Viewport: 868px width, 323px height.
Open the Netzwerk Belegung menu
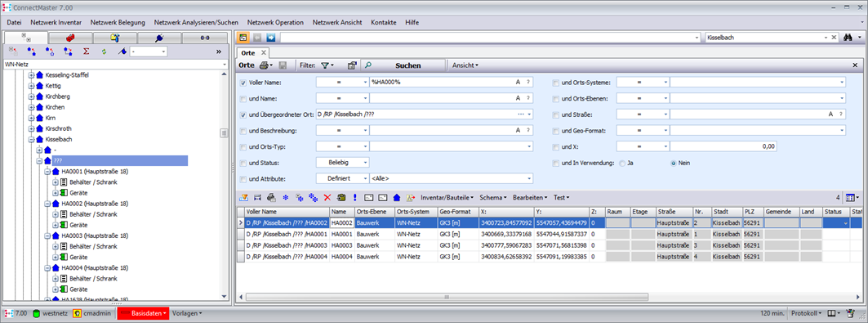tap(118, 23)
